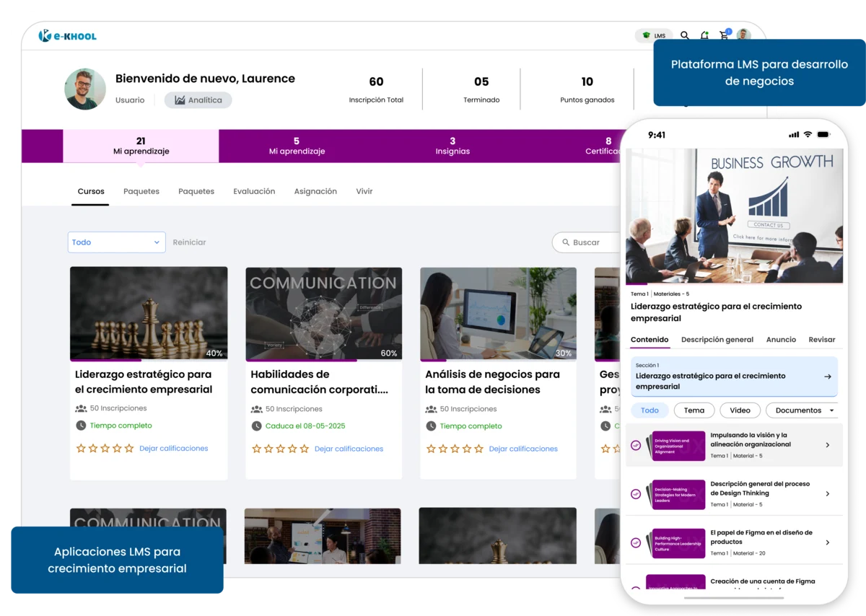The width and height of the screenshot is (866, 616).
Task: Switch to the Evaluación tab
Action: pos(254,191)
